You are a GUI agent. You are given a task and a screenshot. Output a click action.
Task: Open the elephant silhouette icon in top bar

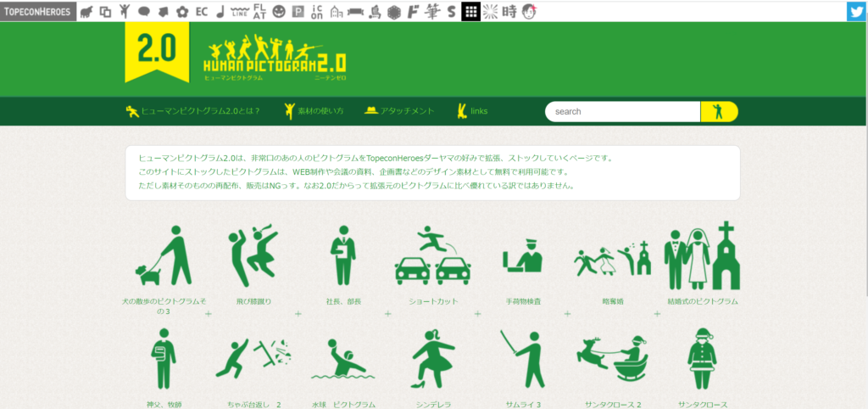click(86, 12)
